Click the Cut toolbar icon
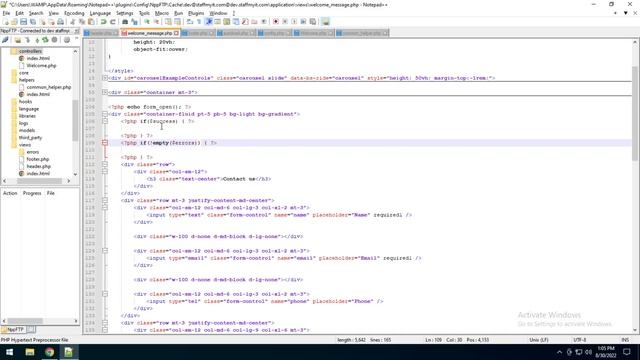The width and height of the screenshot is (640, 360). point(73,22)
